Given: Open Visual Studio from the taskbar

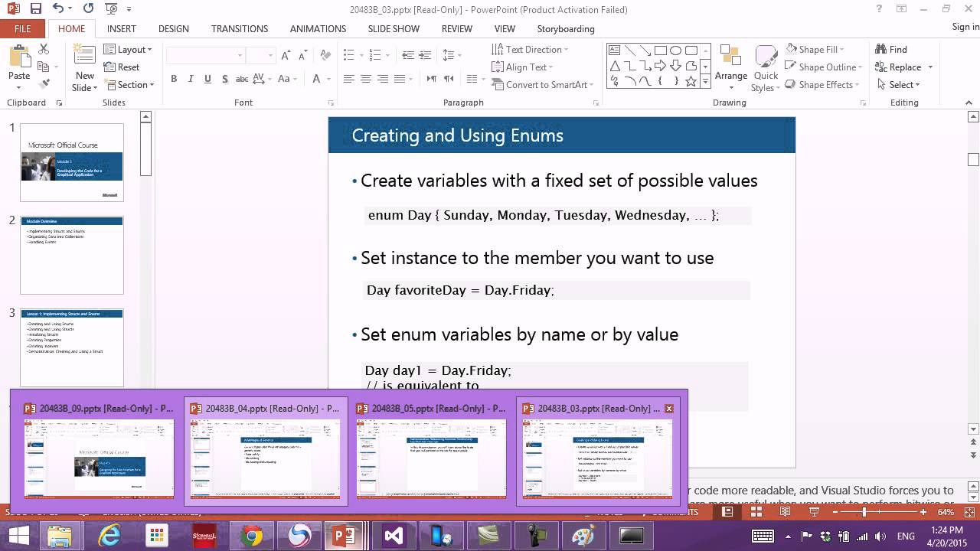Looking at the screenshot, I should (x=394, y=536).
